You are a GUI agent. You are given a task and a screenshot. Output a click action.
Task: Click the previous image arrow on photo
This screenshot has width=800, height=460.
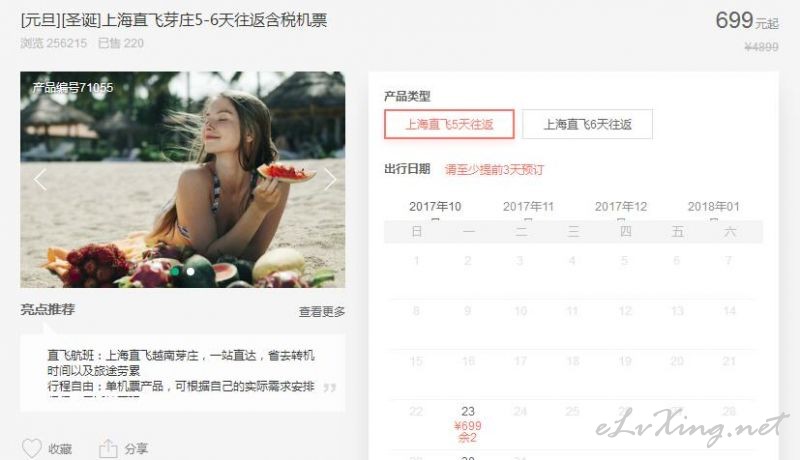pyautogui.click(x=40, y=180)
